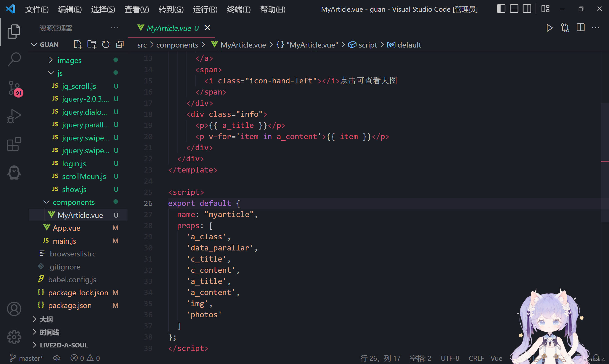Refresh the explorer tree
Viewport: 609px width, 364px height.
point(105,45)
